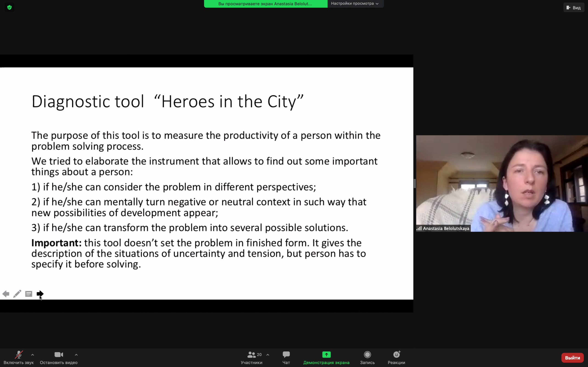Leave the meeting with Выйти

coord(572,358)
